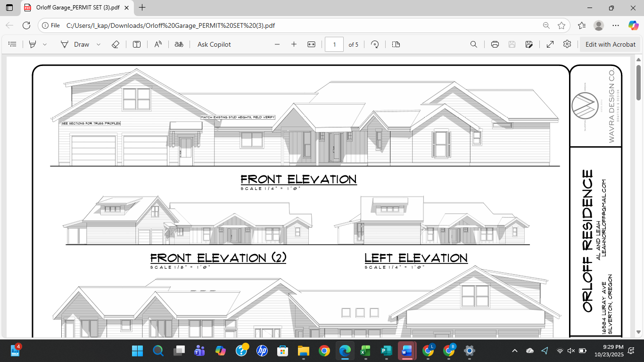Screen dimensions: 644x362
Task: Click the Add text tool icon
Action: coord(137,44)
